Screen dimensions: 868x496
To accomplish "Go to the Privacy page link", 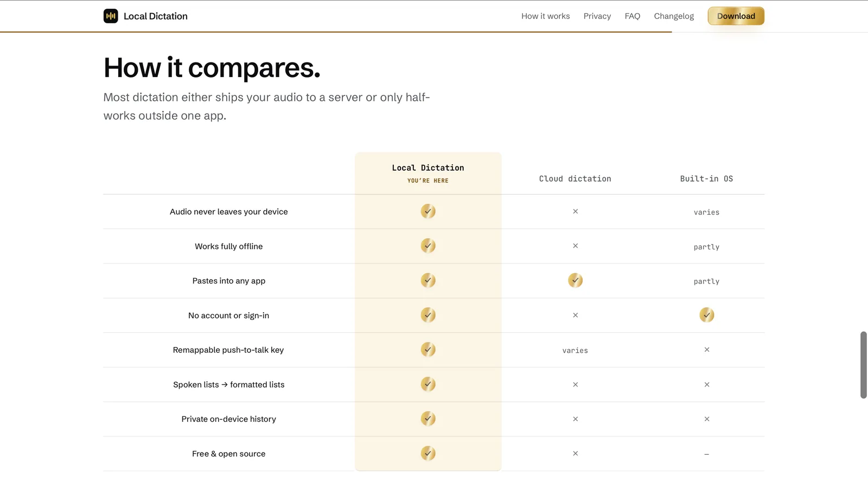I will pos(597,16).
